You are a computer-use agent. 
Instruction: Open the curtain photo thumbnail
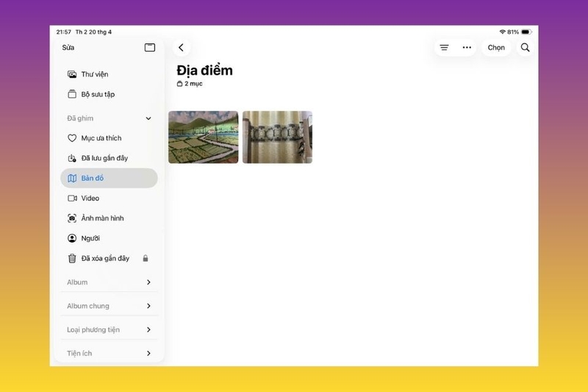click(278, 137)
